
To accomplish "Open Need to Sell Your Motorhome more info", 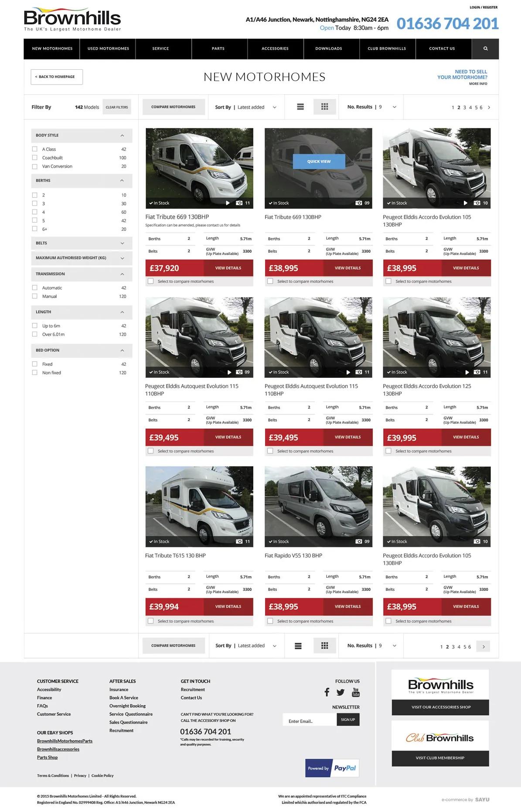I will click(x=478, y=84).
